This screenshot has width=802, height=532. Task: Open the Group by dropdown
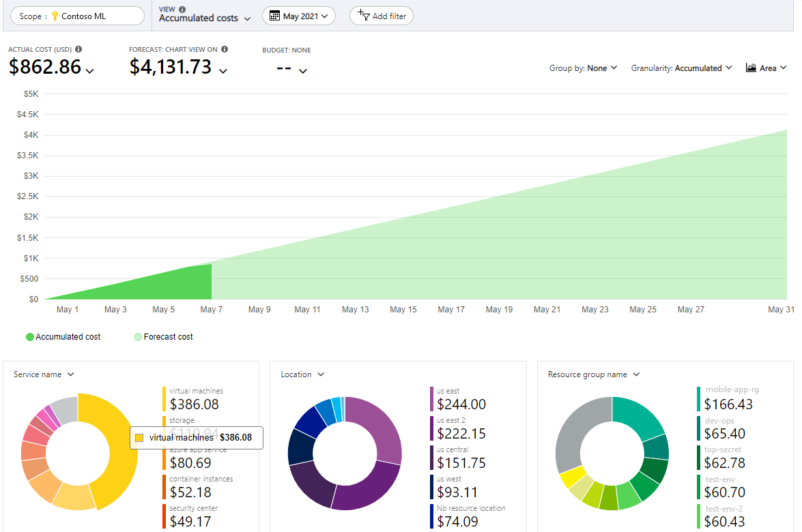point(583,68)
